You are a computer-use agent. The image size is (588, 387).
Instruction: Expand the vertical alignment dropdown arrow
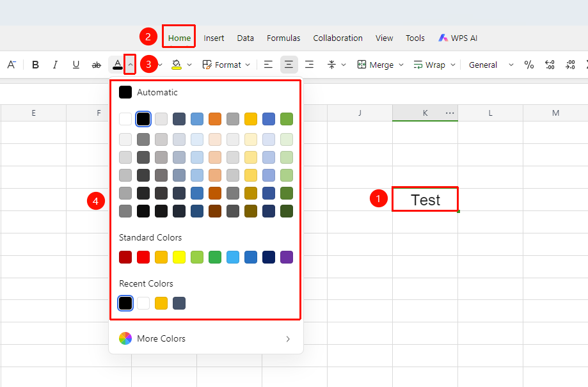tap(344, 65)
